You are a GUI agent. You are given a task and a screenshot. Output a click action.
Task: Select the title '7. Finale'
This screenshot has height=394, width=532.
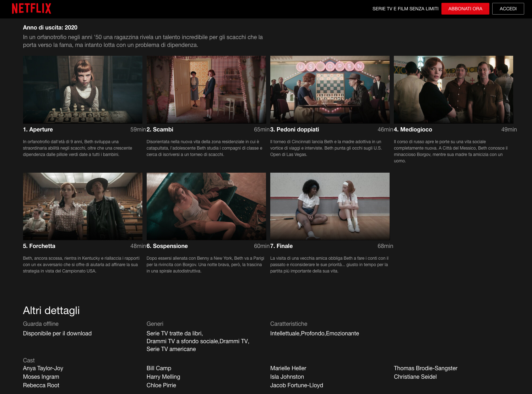pyautogui.click(x=282, y=246)
